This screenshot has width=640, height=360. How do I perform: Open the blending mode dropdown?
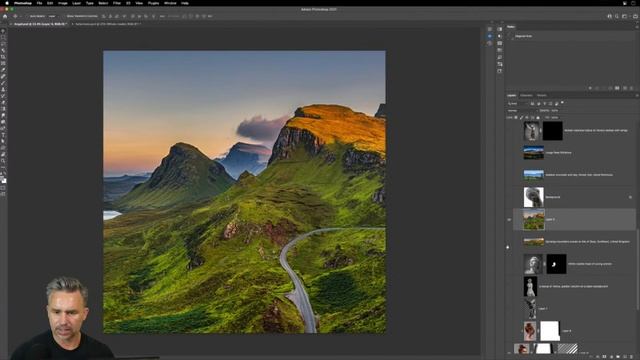(x=522, y=111)
